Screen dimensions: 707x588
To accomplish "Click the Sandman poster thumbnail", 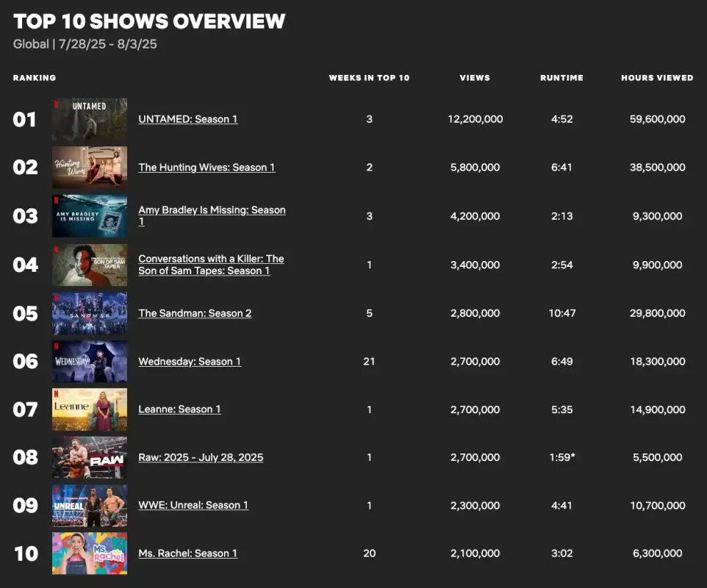I will tap(90, 313).
